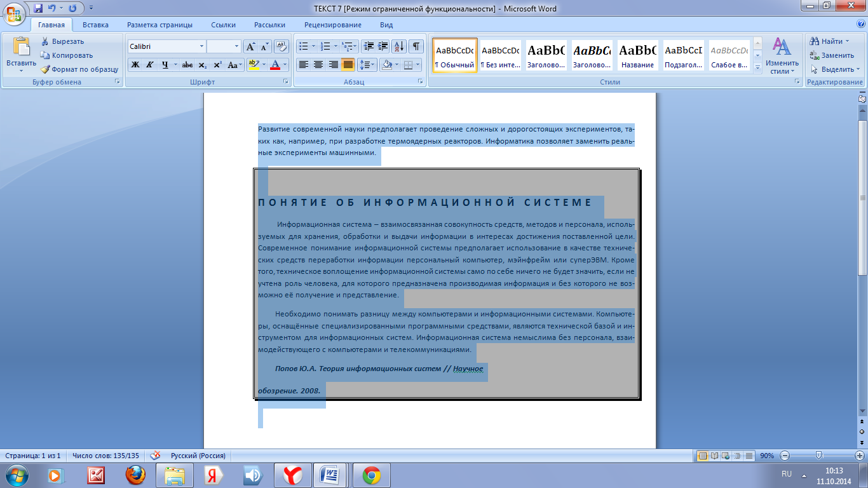Apply the red font color
868x488 pixels.
tap(275, 65)
